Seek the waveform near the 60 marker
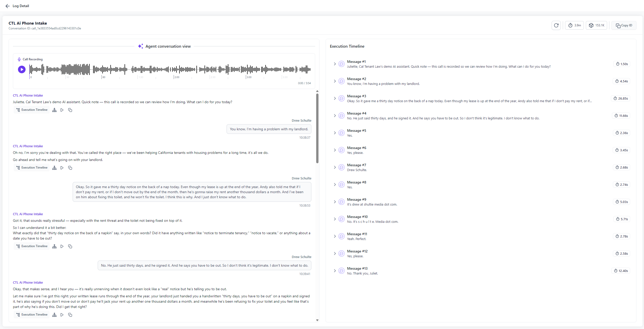644x329 pixels. pos(102,69)
